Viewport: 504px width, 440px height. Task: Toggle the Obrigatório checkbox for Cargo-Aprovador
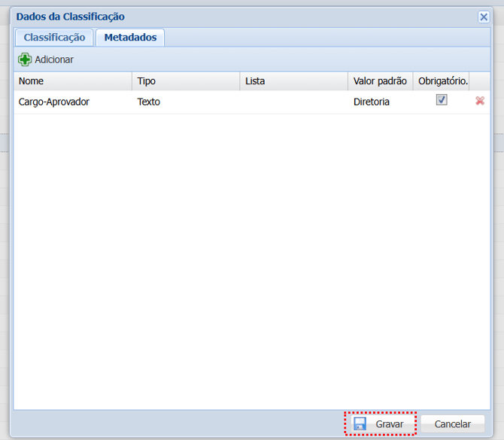tap(442, 100)
